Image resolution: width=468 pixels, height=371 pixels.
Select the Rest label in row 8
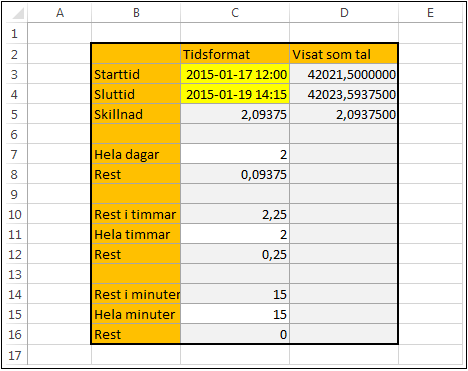136,174
